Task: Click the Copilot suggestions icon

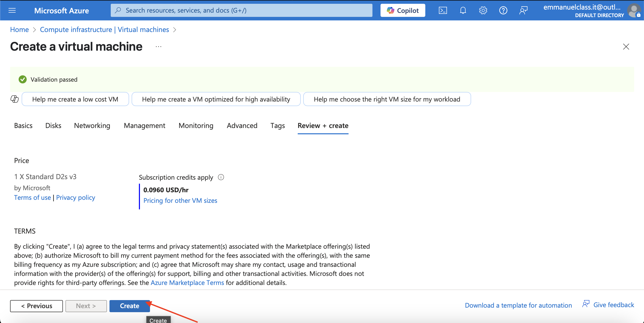Action: click(15, 99)
